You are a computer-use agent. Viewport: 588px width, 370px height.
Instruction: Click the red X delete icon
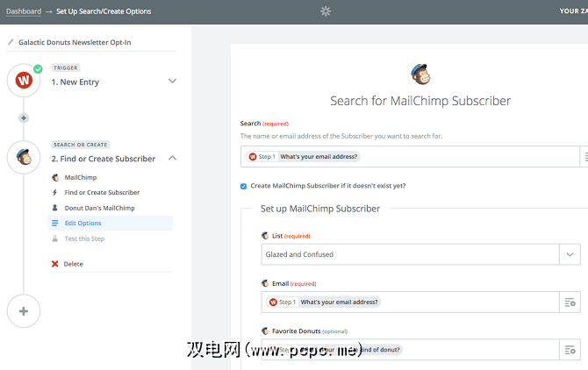[54, 264]
